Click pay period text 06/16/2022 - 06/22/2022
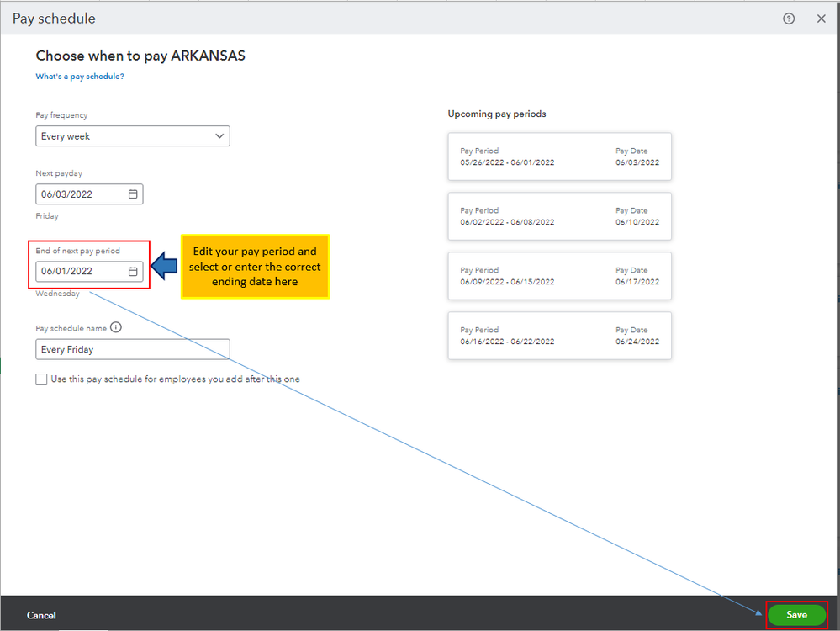 point(507,342)
